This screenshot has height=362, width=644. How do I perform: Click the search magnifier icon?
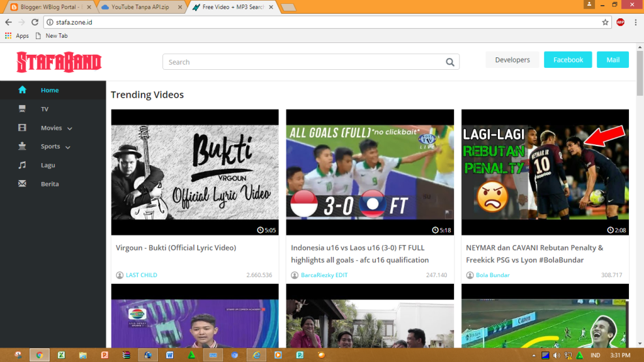coord(450,63)
